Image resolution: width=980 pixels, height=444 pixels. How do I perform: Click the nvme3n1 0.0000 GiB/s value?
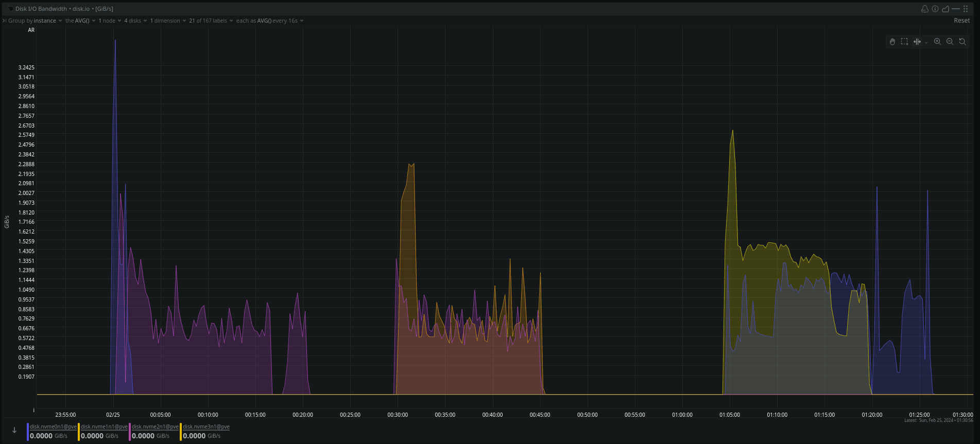(201, 436)
